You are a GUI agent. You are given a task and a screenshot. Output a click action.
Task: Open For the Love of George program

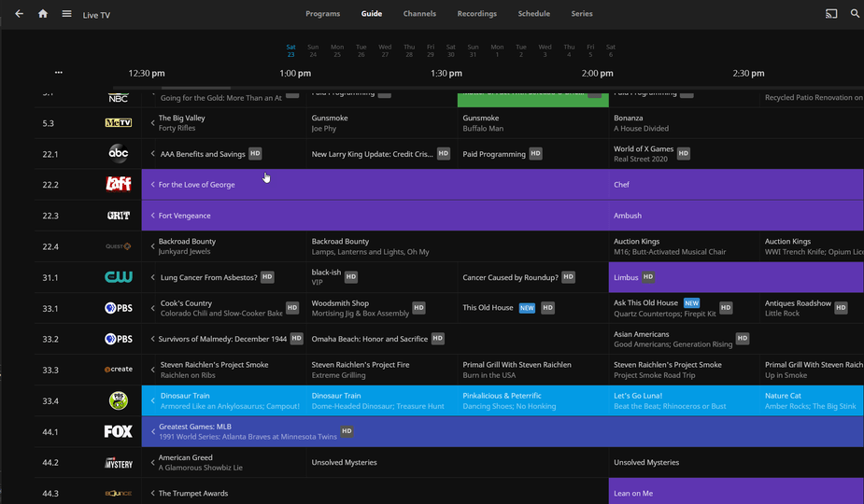(375, 185)
